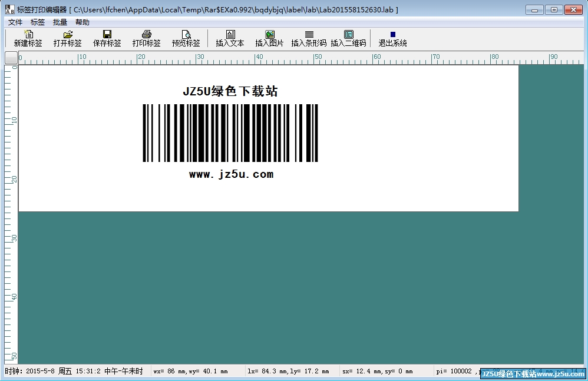Insert a barcode via 插入条形码

(309, 39)
